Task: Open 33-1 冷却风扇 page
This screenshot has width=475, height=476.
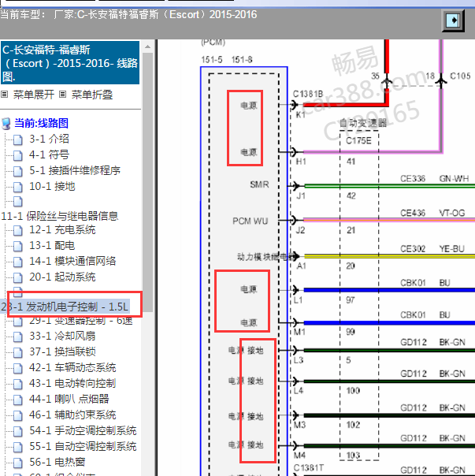Action: click(62, 336)
